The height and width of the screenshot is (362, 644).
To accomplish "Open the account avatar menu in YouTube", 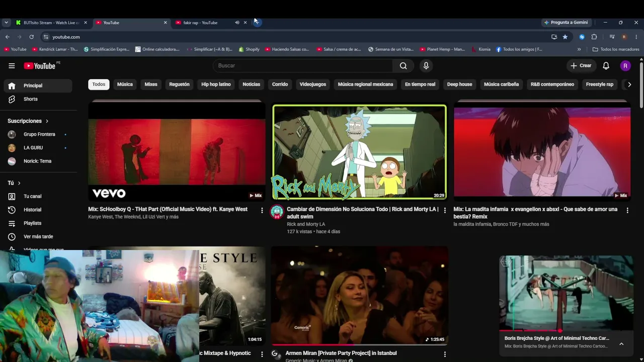I will tap(625, 66).
